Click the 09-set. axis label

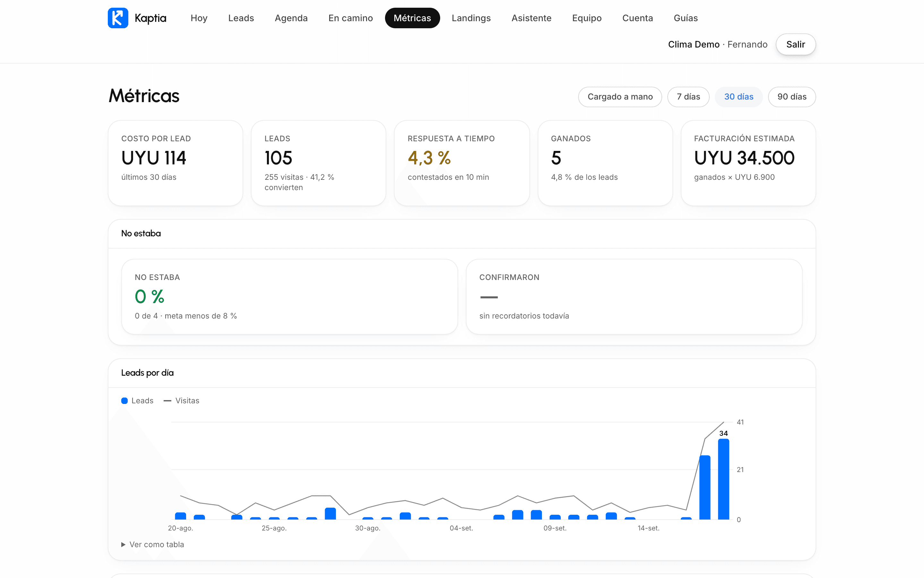pos(555,528)
